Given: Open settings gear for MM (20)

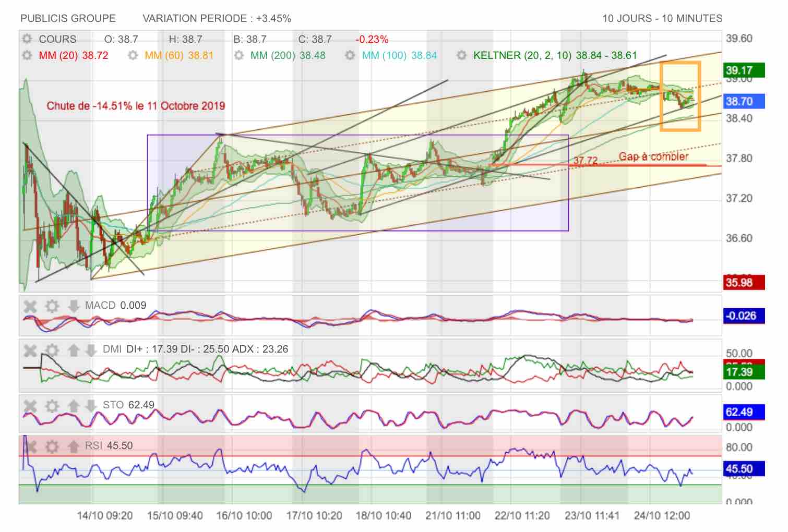Looking at the screenshot, I should [27, 55].
